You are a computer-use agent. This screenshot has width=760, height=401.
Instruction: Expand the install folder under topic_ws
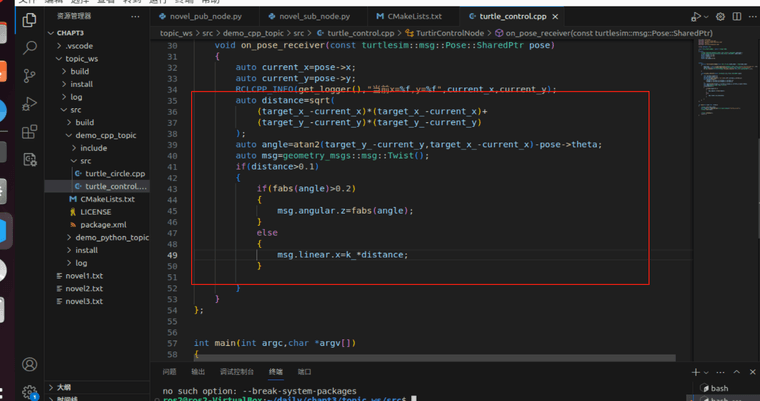81,84
